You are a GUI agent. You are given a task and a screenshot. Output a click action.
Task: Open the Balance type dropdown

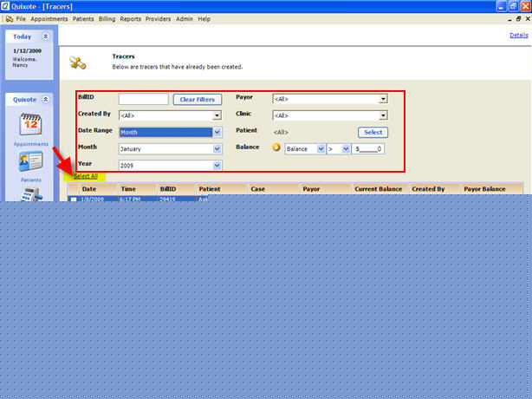pos(305,148)
